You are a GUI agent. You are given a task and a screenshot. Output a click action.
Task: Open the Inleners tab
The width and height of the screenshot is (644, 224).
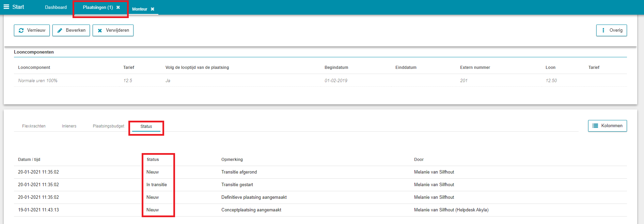[x=69, y=126]
